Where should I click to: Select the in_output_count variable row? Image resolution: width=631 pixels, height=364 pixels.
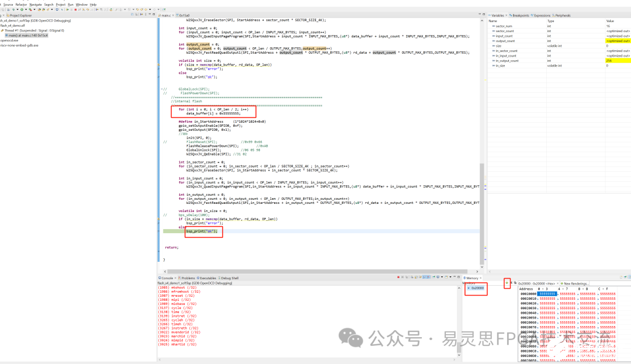(x=559, y=61)
